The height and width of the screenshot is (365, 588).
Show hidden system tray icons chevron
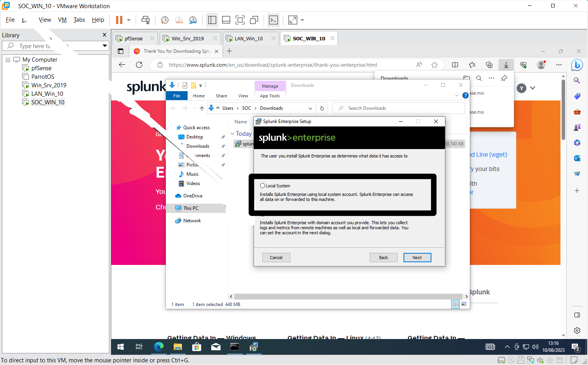pos(507,347)
